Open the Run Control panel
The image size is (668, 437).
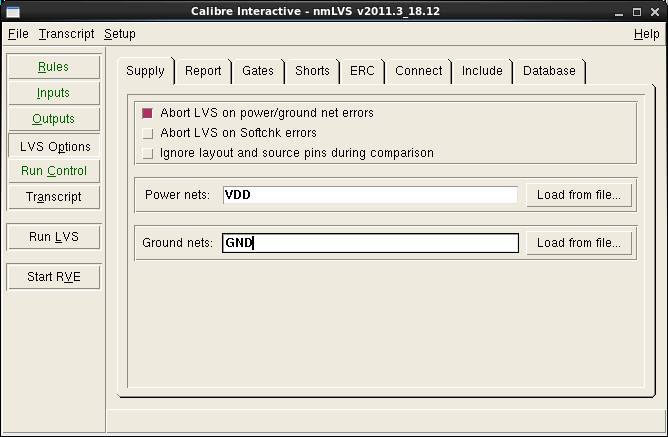coord(54,171)
